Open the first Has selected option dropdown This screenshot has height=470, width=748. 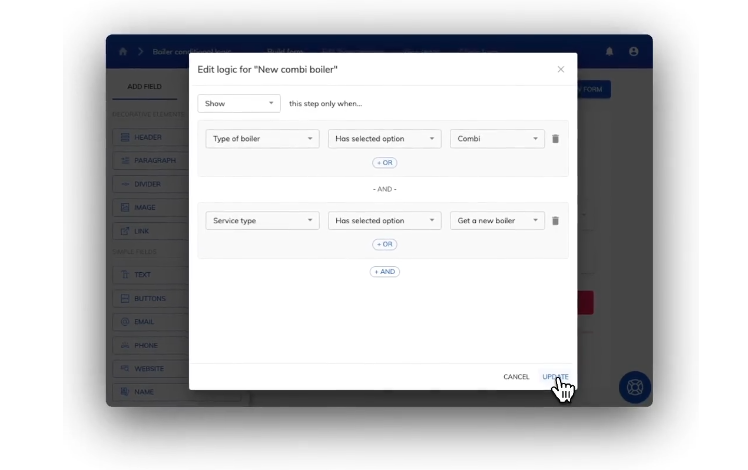click(384, 139)
